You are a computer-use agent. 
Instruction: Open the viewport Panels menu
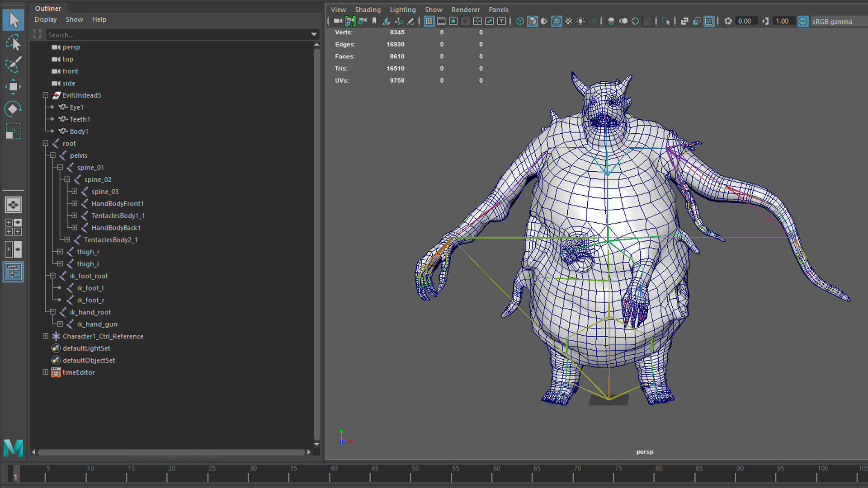498,9
